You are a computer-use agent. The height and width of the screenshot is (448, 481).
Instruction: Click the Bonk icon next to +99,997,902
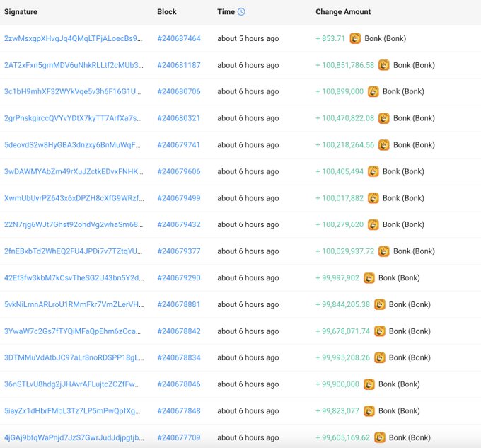point(369,278)
